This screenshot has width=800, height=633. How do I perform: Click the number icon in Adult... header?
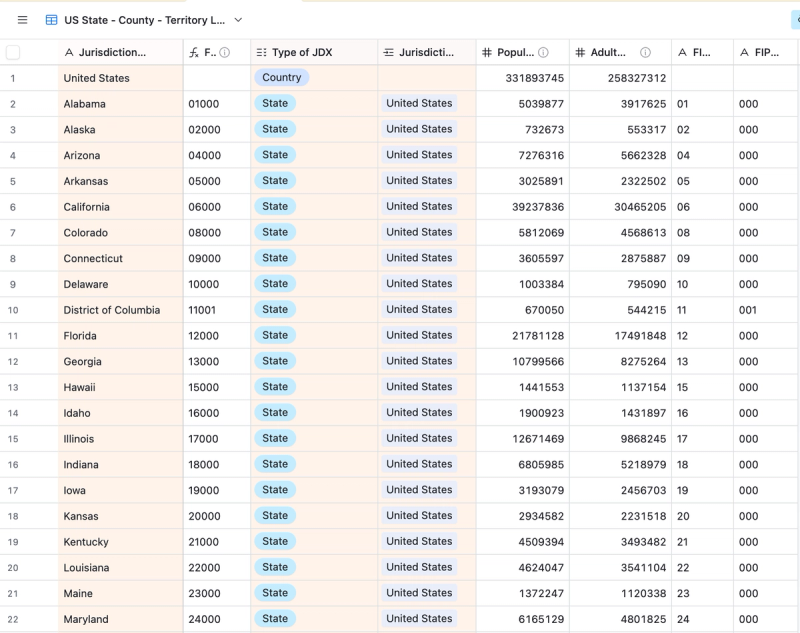[580, 52]
